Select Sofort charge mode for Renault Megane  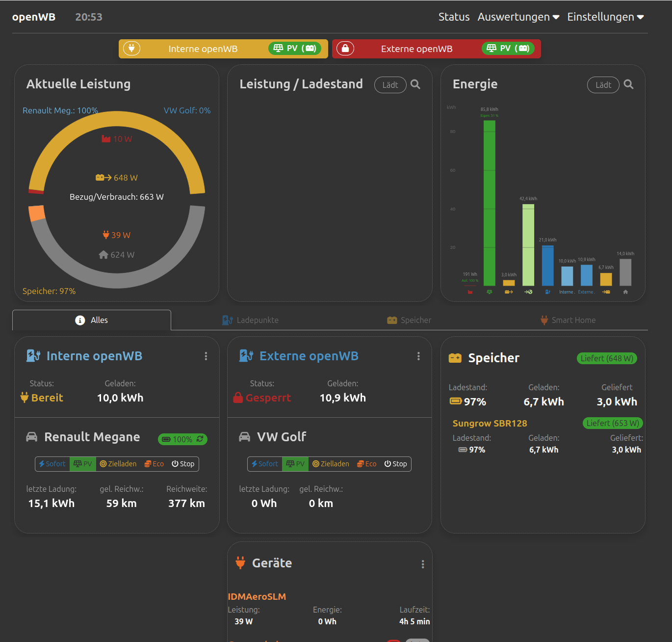pyautogui.click(x=52, y=464)
